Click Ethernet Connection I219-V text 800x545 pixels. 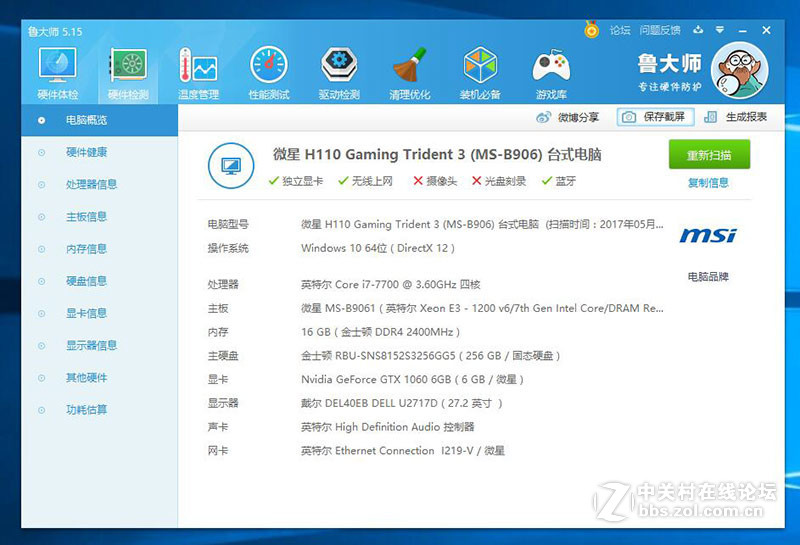click(x=403, y=451)
